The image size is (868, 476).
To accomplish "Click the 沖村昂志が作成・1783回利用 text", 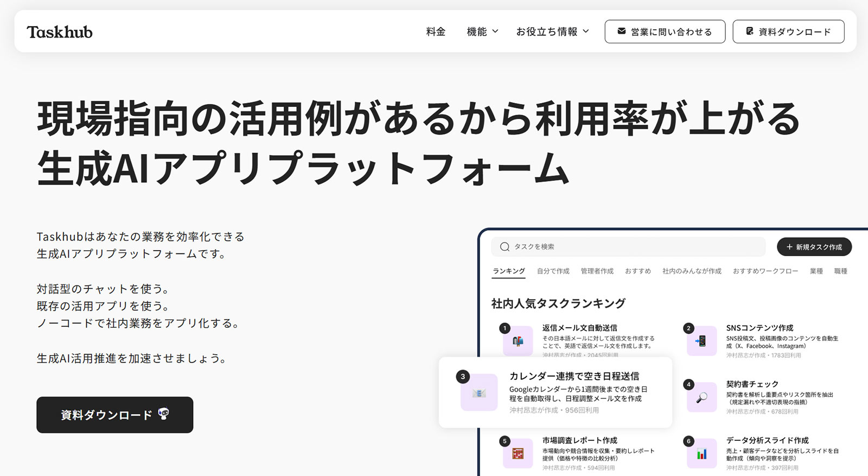I will tap(763, 355).
